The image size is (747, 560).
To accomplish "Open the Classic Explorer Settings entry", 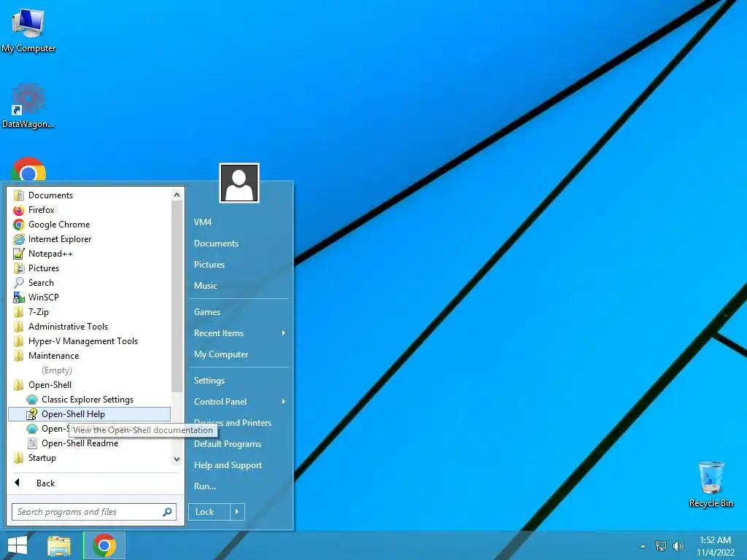I will point(90,400).
